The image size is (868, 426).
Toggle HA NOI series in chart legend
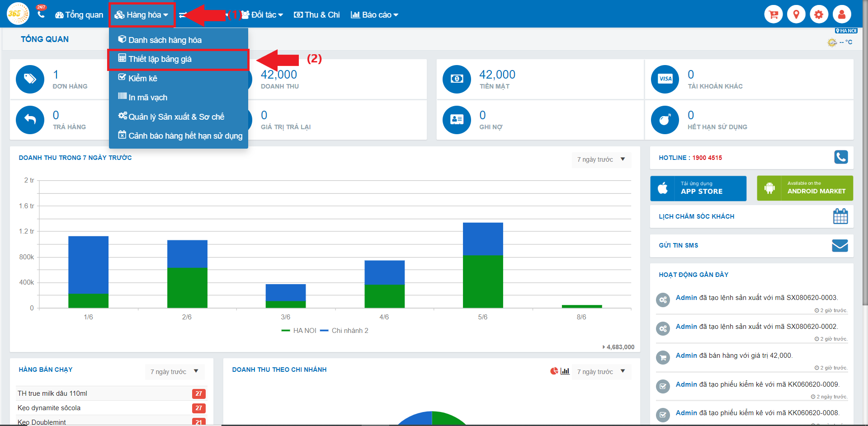(x=299, y=331)
